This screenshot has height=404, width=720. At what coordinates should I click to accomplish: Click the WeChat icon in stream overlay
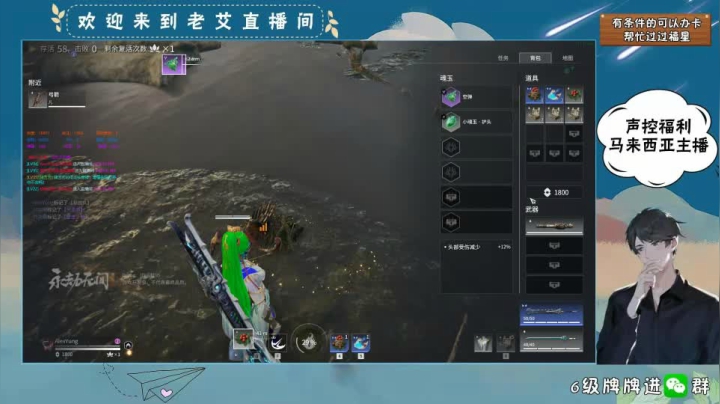coord(676,386)
